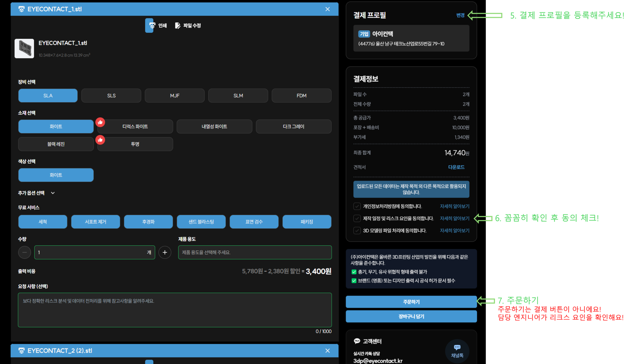Check 3D 모델링 파일 처리 agreement box

357,231
